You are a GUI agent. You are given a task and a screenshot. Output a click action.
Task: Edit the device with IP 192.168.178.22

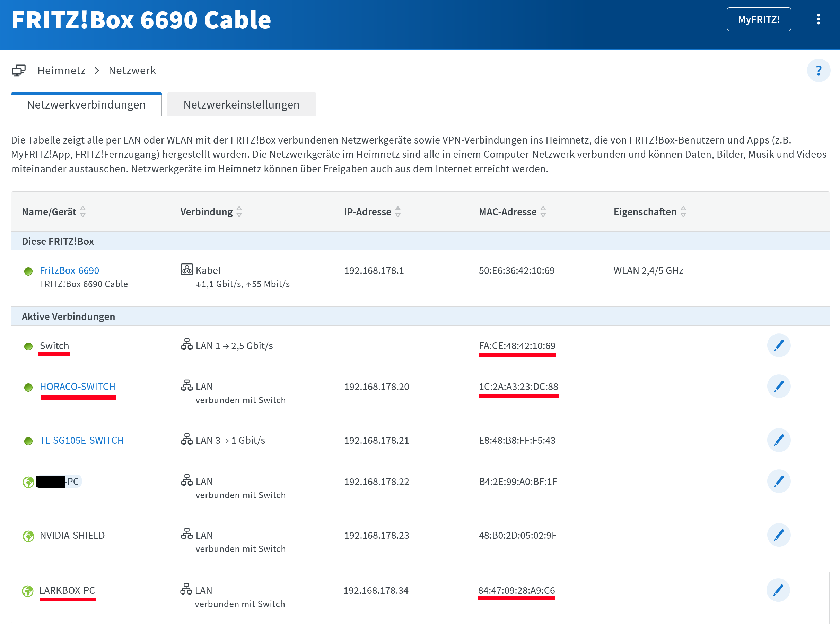[778, 481]
